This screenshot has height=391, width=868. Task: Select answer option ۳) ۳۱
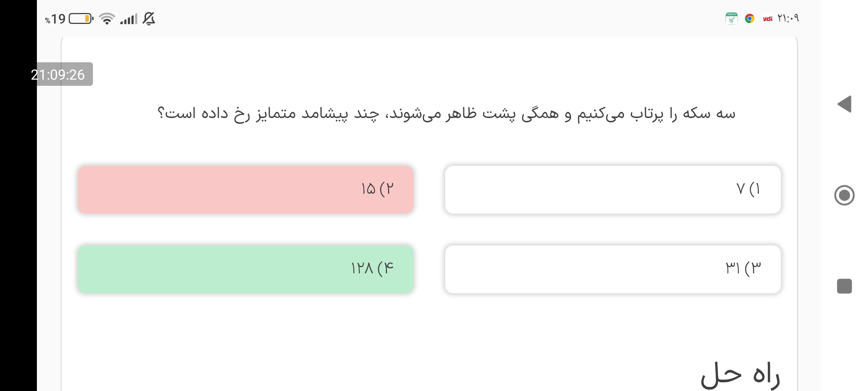click(x=613, y=269)
